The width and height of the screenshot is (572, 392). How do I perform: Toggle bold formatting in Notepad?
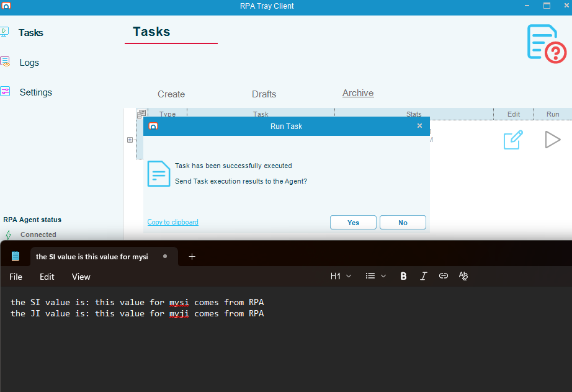[403, 276]
